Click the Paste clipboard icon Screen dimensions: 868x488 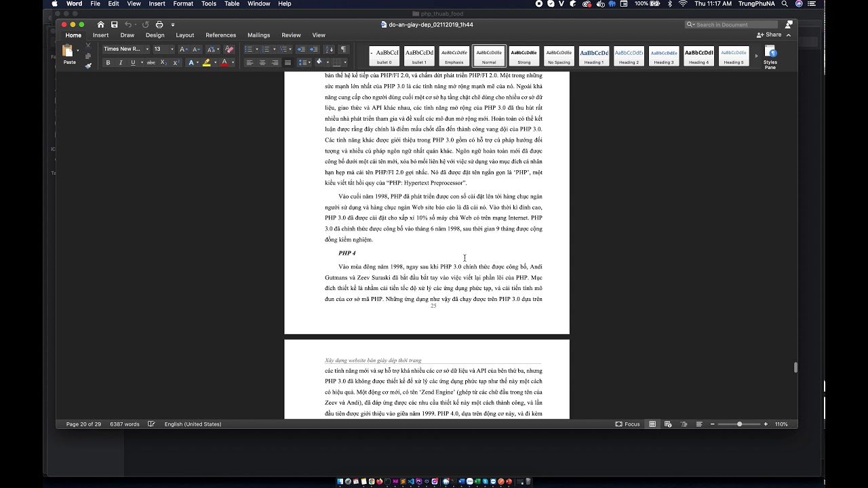click(x=68, y=51)
